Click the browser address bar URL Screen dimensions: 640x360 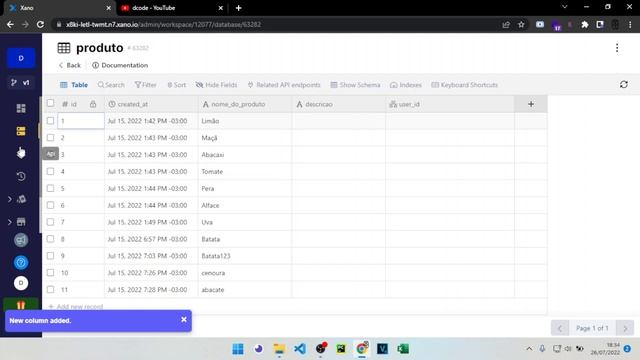[x=163, y=24]
